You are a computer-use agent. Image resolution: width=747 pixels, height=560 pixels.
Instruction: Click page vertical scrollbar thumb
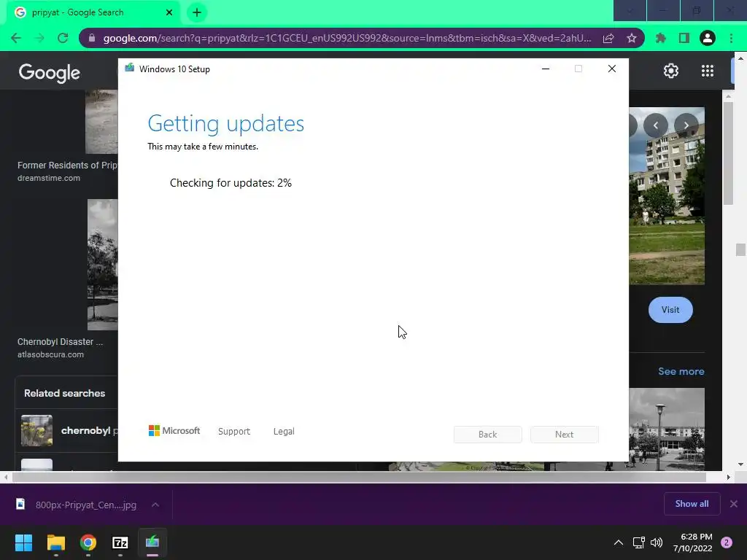click(740, 249)
